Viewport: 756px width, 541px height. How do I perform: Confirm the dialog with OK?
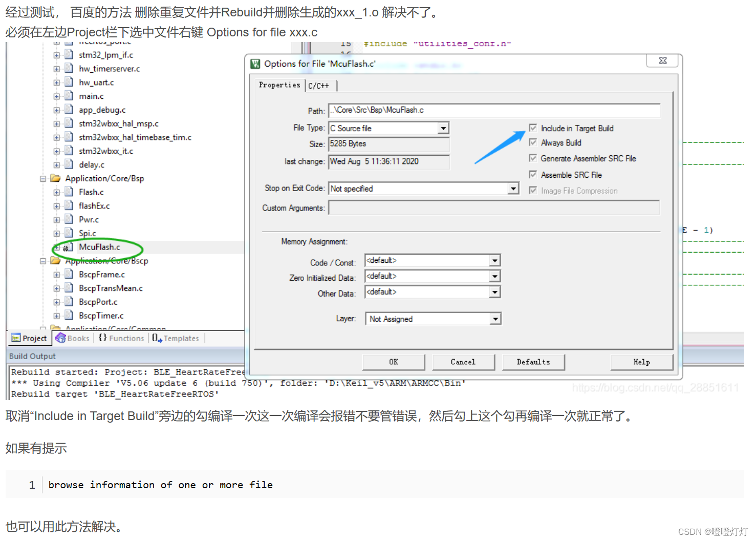(394, 362)
